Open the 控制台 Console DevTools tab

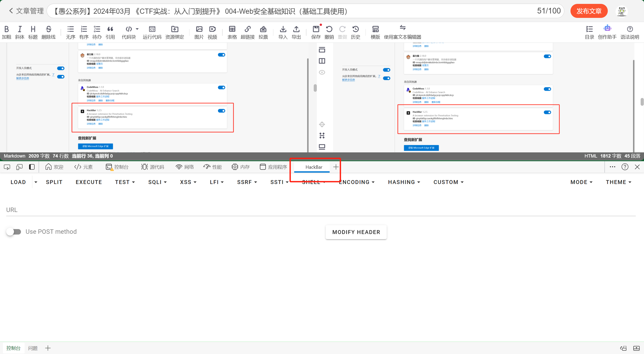pos(117,167)
